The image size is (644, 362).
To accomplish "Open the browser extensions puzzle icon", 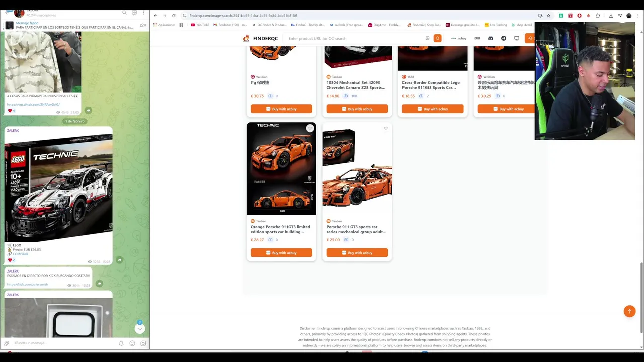I will 598,16.
